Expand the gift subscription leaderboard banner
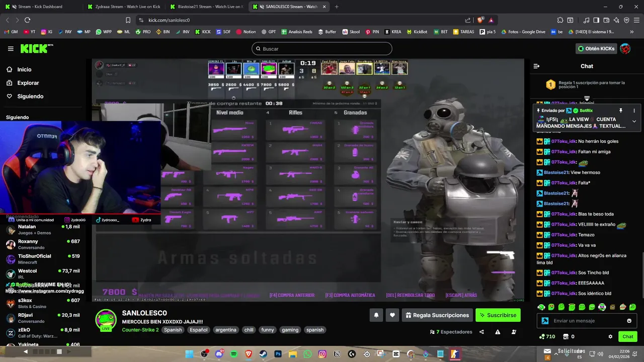Viewport: 644px width, 362px height. pos(587,98)
